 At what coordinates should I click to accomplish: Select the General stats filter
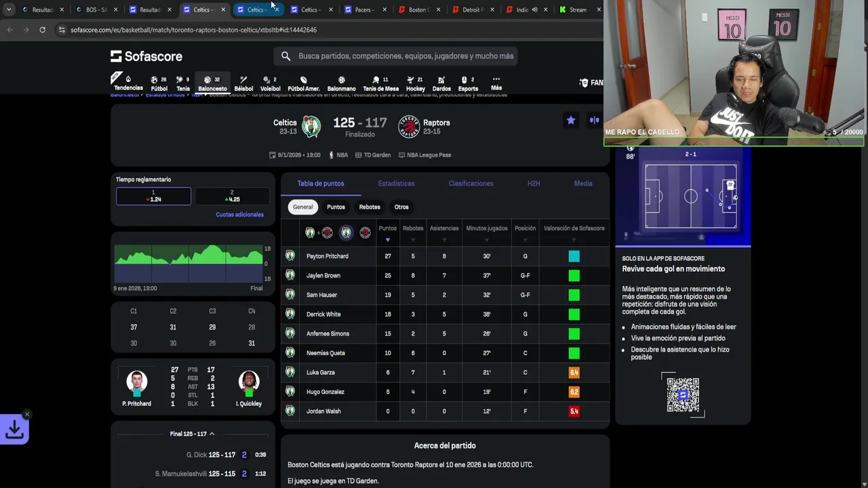click(x=303, y=207)
